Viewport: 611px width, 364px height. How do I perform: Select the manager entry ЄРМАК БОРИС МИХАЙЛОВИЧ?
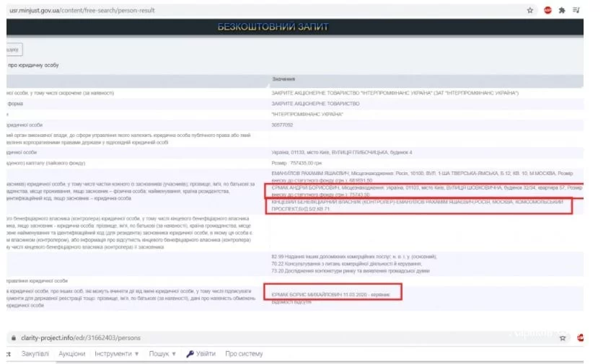(x=330, y=294)
